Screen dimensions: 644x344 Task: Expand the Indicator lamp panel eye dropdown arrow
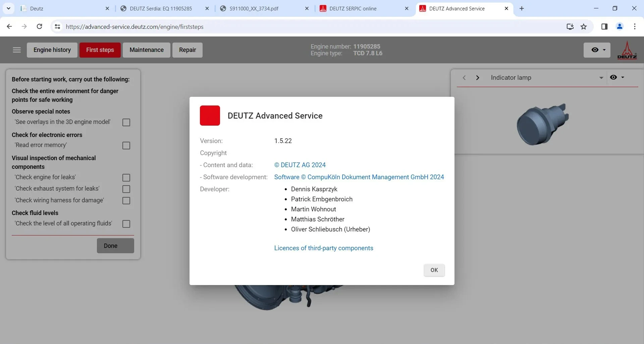623,77
